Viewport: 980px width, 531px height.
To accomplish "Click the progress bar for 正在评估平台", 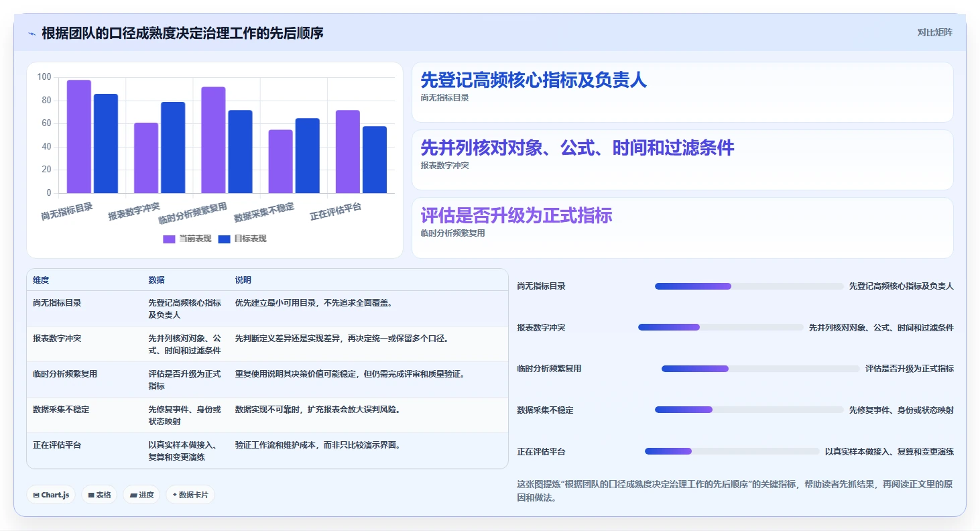I will pos(732,451).
